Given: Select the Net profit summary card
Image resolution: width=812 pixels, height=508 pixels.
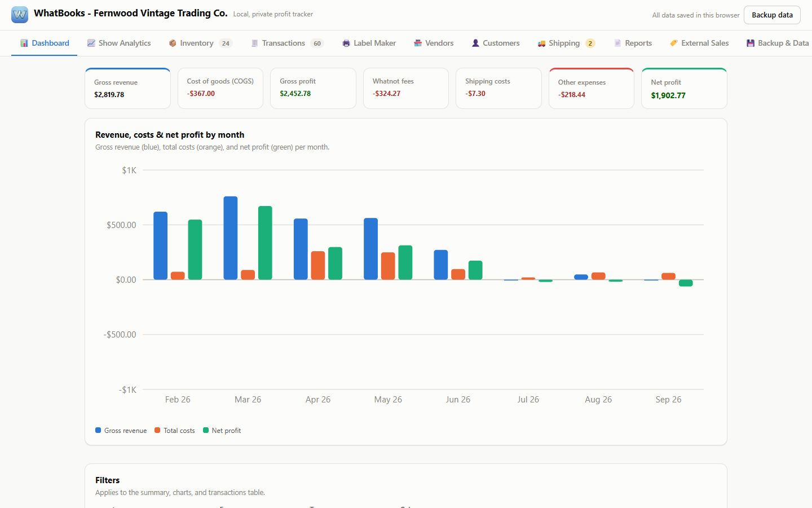Looking at the screenshot, I should [685, 88].
